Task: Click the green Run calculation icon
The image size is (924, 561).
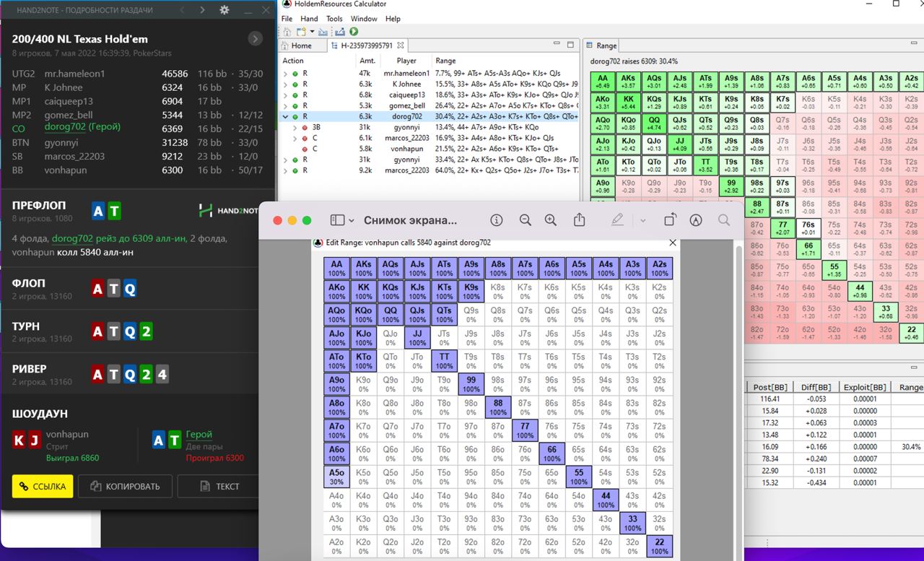Action: [x=354, y=32]
